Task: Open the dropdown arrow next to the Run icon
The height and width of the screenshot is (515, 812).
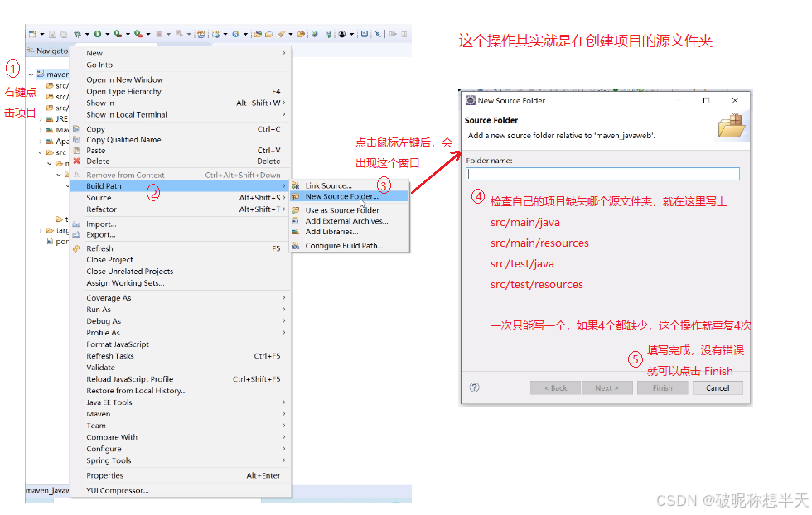Action: 107,34
